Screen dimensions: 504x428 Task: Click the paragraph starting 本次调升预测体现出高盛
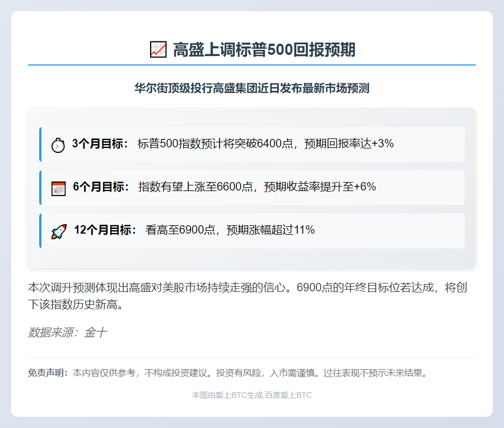(x=248, y=296)
